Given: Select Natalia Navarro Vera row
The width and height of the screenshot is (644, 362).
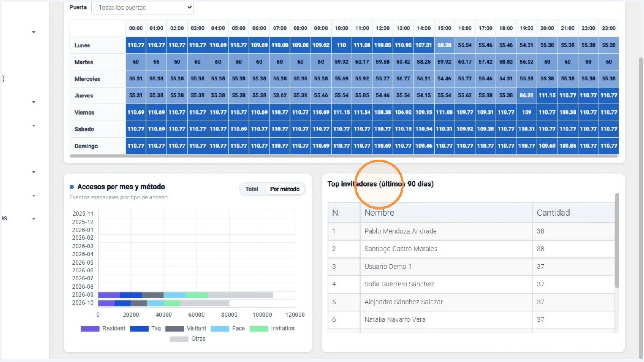Looking at the screenshot, I should pyautogui.click(x=471, y=320).
